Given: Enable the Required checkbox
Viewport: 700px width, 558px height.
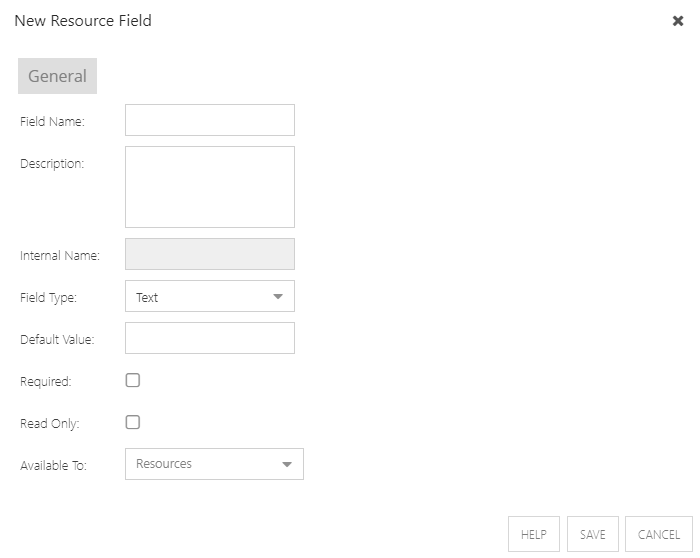Looking at the screenshot, I should coord(133,380).
